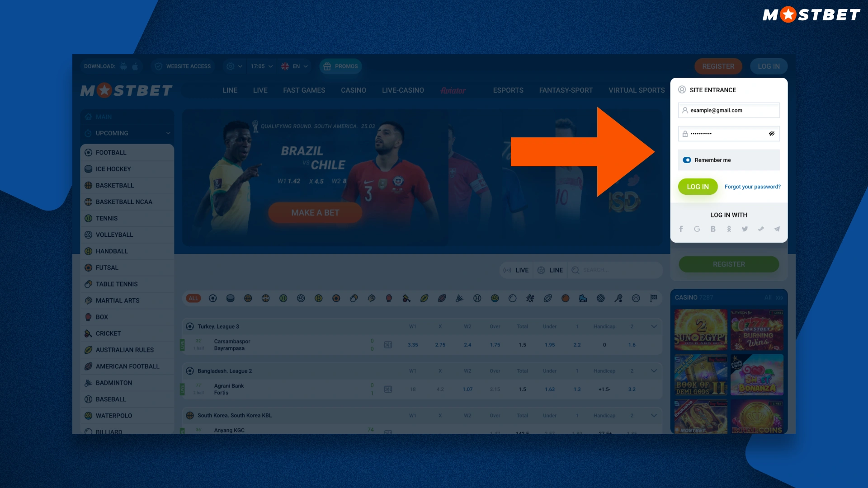
Task: Click the LOG IN button
Action: pos(698,187)
